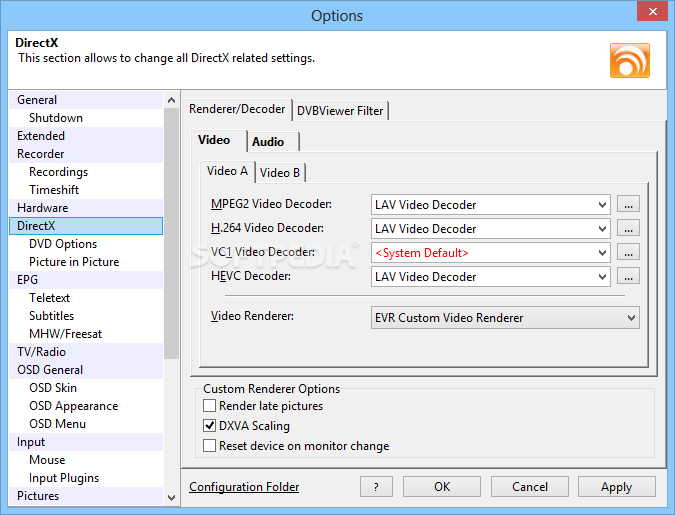Select OSD Menu in options tree
675x515 pixels.
pos(86,424)
